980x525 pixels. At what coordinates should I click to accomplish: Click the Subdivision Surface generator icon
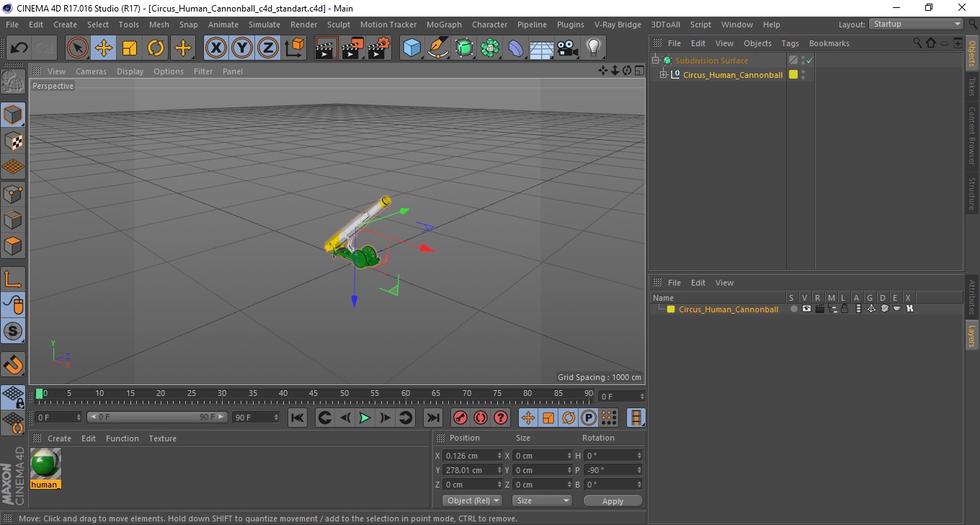(x=464, y=48)
